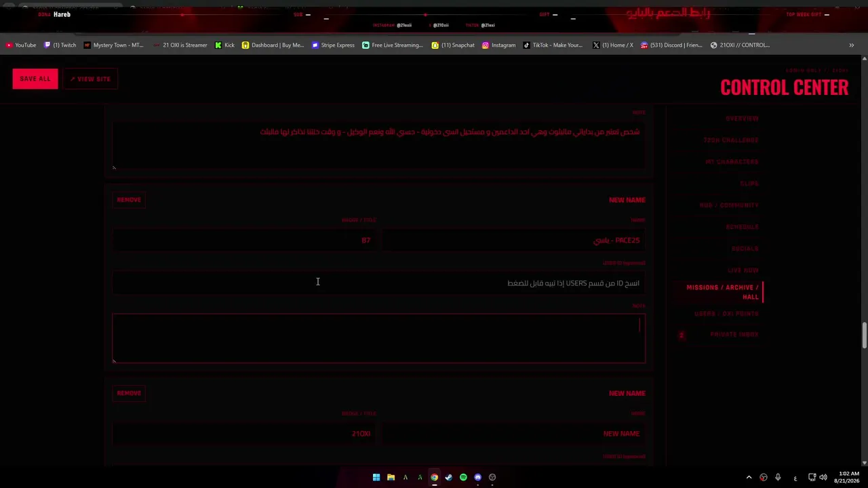Image resolution: width=868 pixels, height=488 pixels.
Task: Open the Twitch bookmark
Action: pos(60,45)
